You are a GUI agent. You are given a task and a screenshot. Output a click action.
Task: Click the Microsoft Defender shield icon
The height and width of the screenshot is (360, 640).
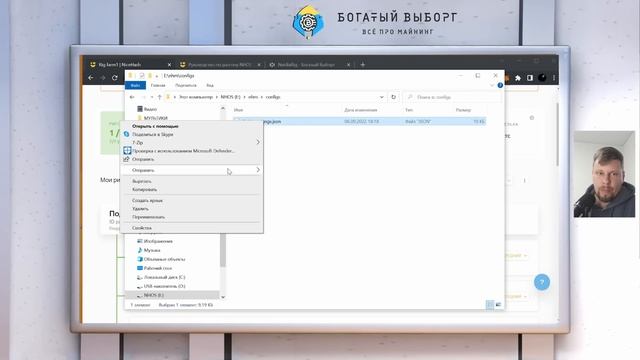click(x=127, y=151)
